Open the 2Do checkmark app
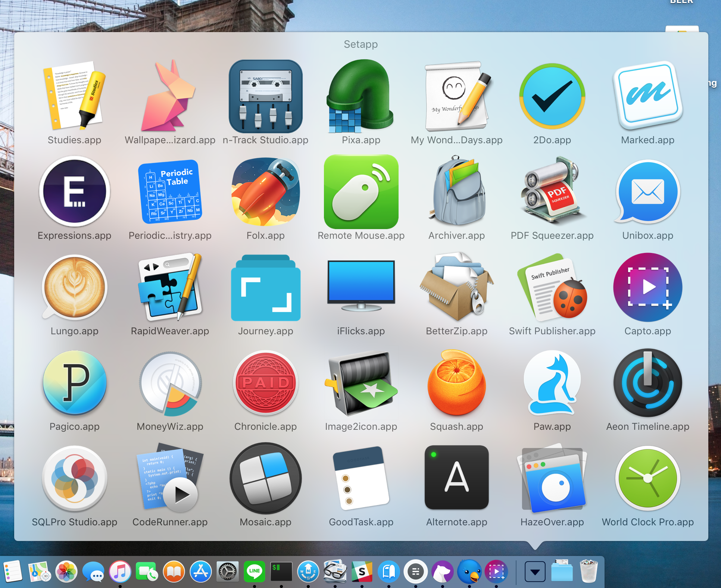Screen dimensions: 721x588 click(552, 96)
